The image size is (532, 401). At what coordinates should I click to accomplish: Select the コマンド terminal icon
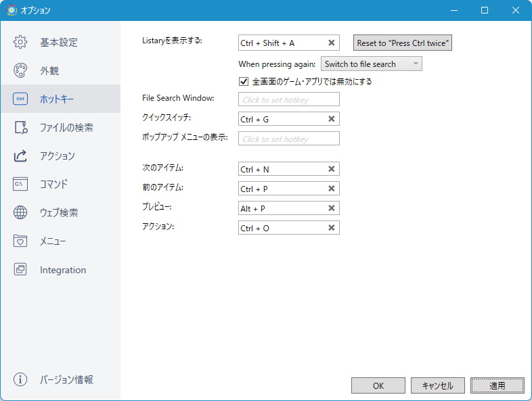[x=20, y=184]
